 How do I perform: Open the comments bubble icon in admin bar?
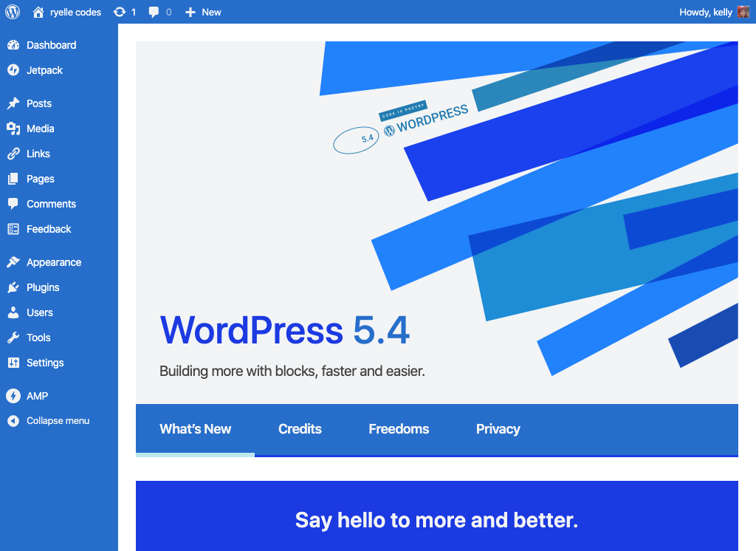pyautogui.click(x=154, y=12)
